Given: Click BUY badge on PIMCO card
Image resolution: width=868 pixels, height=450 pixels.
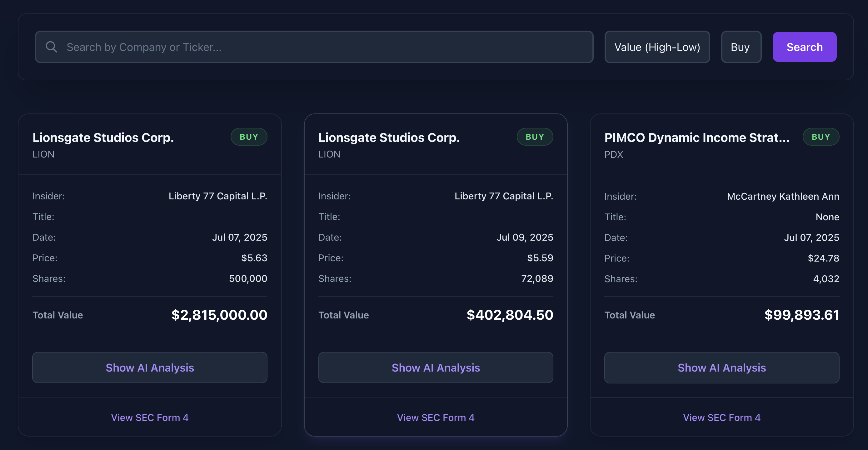Looking at the screenshot, I should pos(821,137).
